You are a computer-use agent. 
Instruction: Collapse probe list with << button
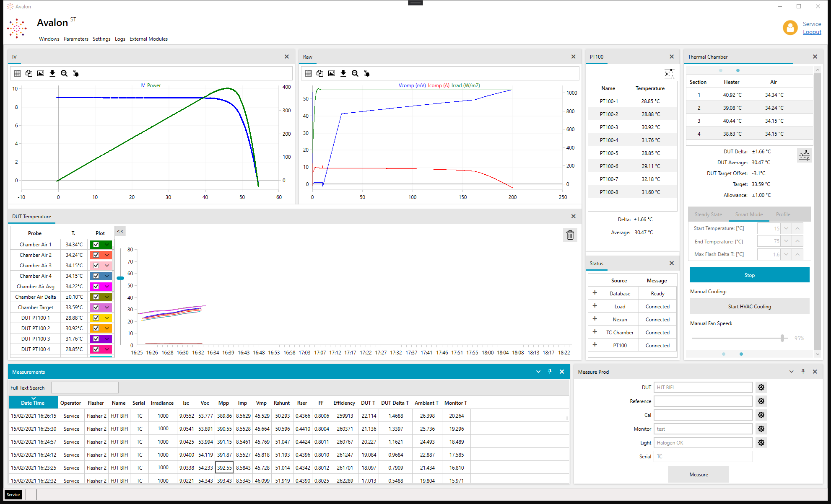(x=120, y=231)
